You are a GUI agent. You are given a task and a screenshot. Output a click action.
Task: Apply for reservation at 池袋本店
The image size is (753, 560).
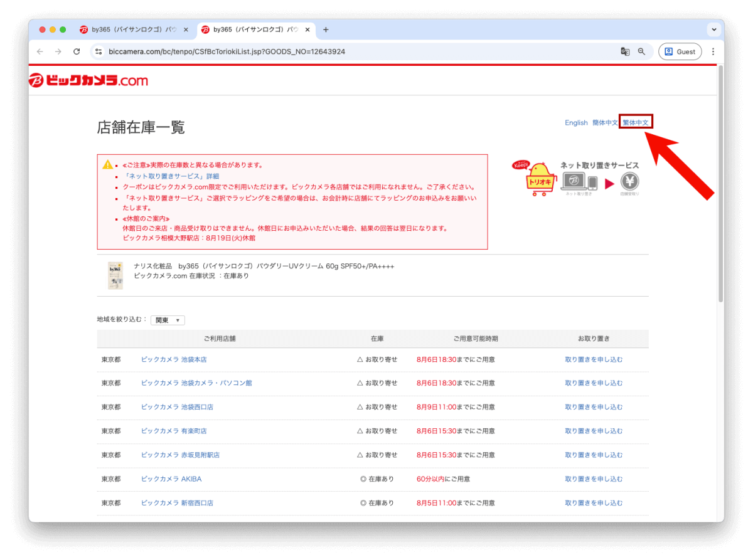pyautogui.click(x=594, y=360)
